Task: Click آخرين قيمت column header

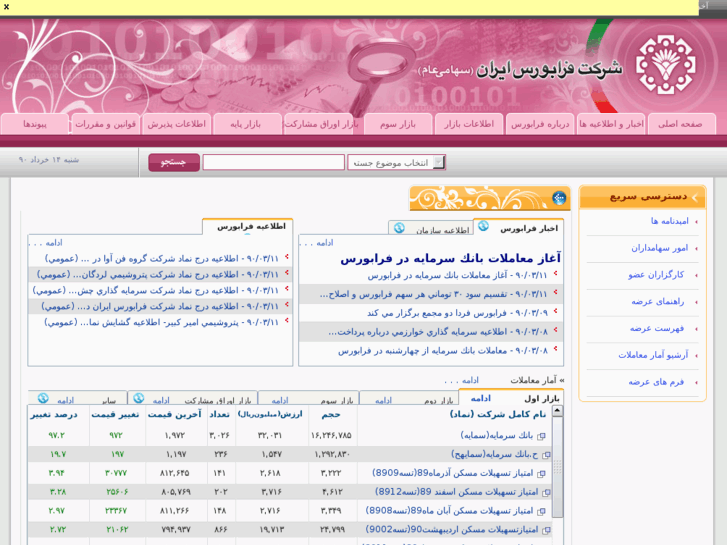Action: 175,414
